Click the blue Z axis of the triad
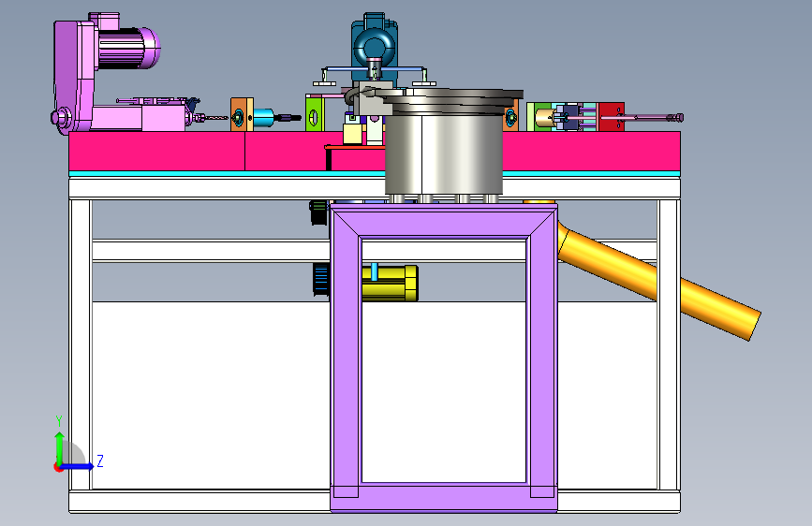 [78, 466]
